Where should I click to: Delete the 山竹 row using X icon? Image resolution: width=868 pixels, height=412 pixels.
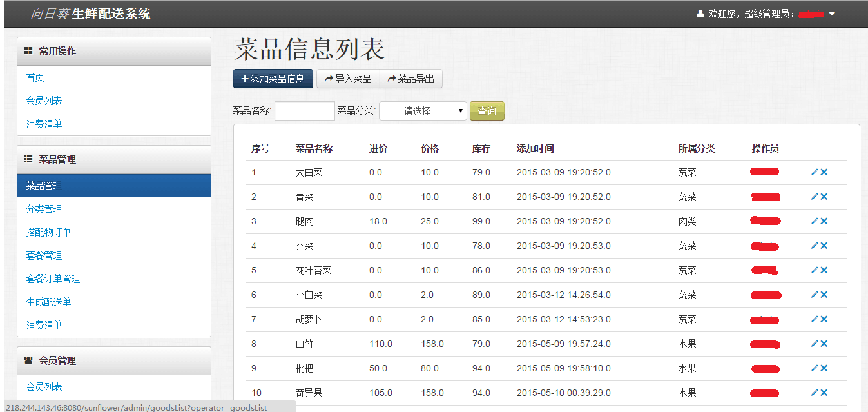click(824, 344)
